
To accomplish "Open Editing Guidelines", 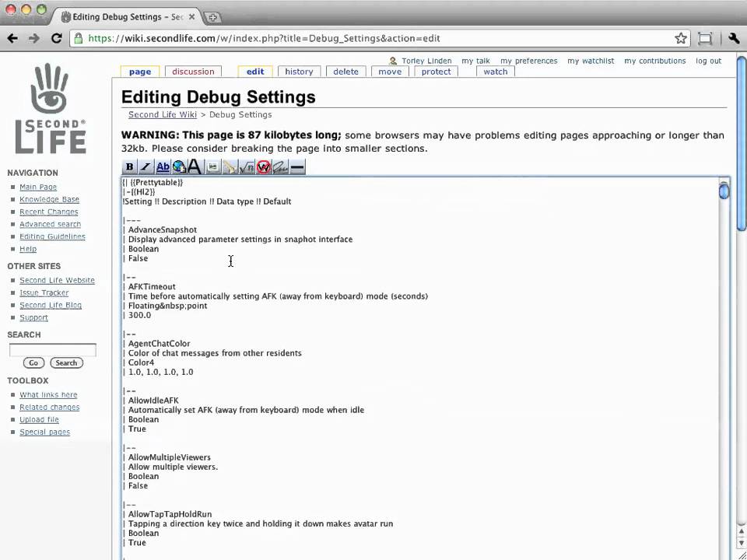I will (x=52, y=236).
